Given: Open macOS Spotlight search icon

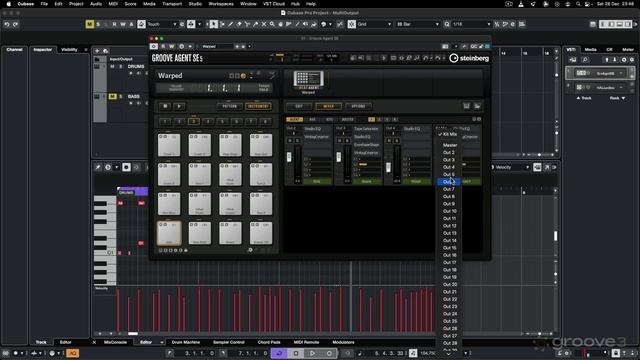Looking at the screenshot, I should pos(578,4).
